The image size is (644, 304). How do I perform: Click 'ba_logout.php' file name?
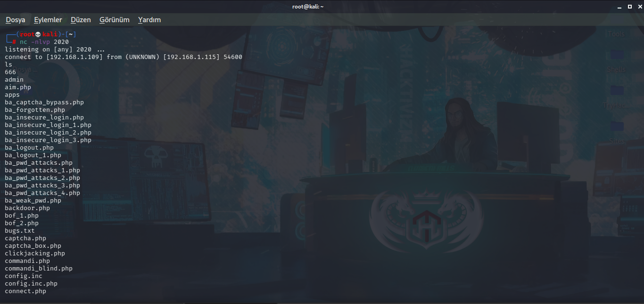(29, 148)
